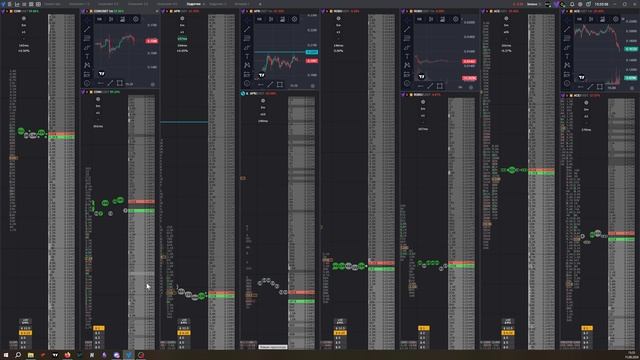This screenshot has width=640, height=360.
Task: Click the clock display in the top bar
Action: pyautogui.click(x=602, y=4)
